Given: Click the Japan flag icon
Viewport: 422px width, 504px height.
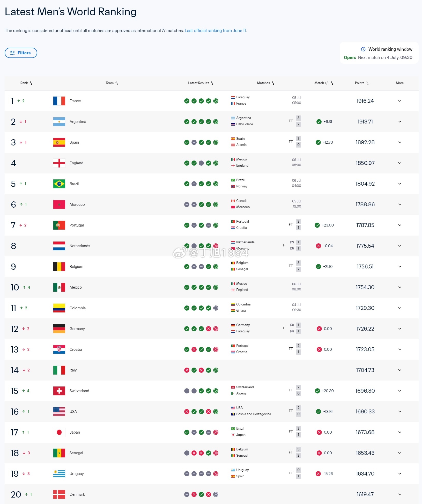Looking at the screenshot, I should click(x=59, y=432).
